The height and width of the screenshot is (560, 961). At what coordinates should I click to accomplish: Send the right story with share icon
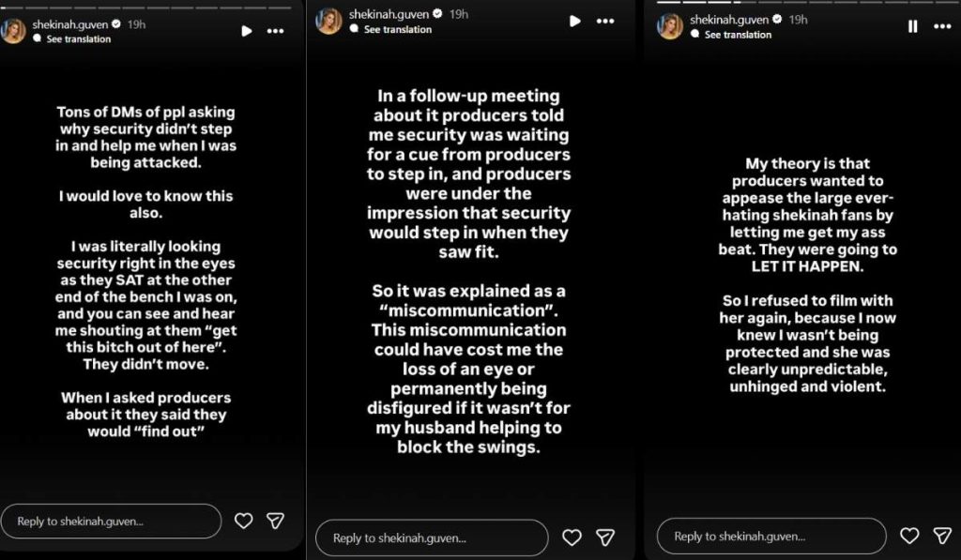(x=942, y=536)
